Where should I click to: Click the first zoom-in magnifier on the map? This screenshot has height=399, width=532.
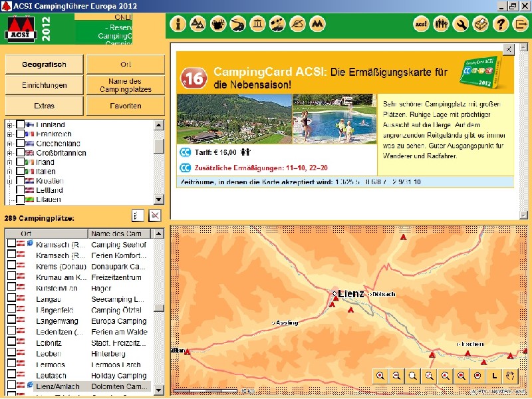pyautogui.click(x=380, y=376)
